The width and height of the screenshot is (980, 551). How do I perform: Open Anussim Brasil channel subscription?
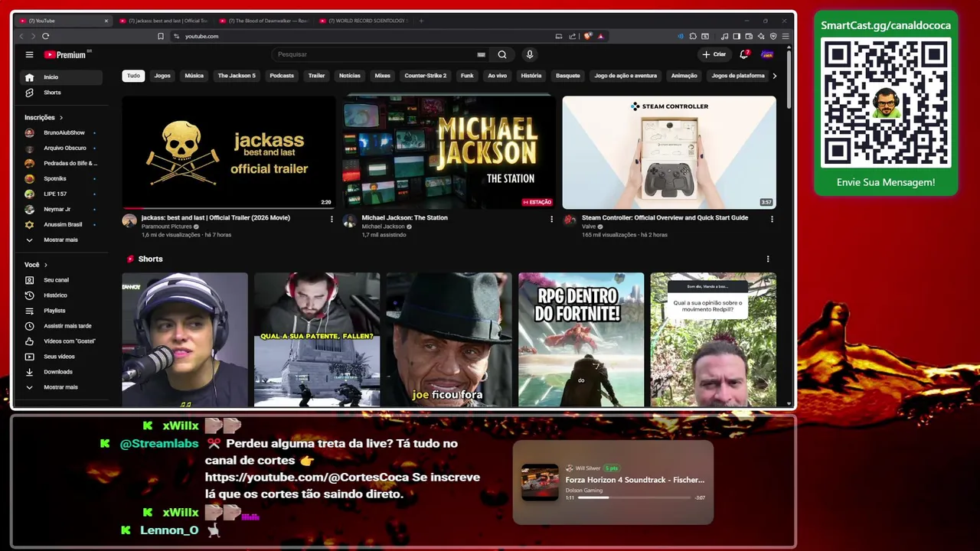point(60,225)
